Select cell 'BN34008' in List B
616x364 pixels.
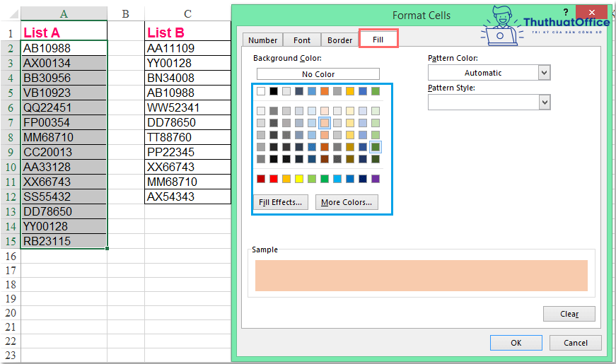point(188,78)
